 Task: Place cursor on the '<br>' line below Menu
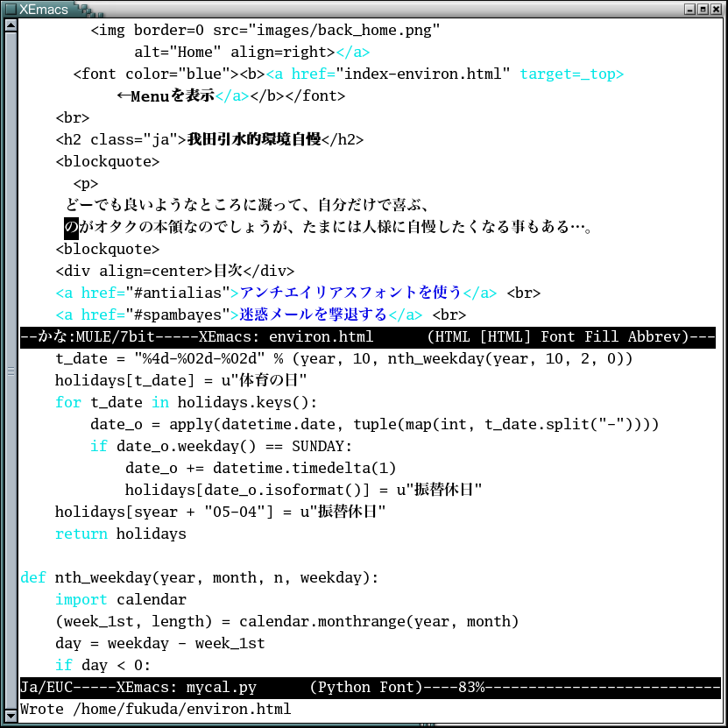[x=73, y=118]
